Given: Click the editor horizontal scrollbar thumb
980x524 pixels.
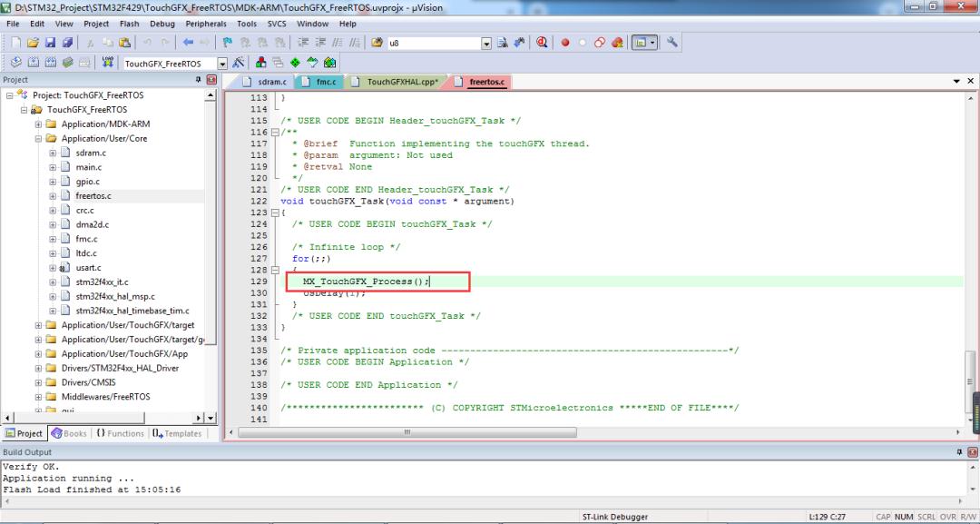Looking at the screenshot, I should [407, 432].
